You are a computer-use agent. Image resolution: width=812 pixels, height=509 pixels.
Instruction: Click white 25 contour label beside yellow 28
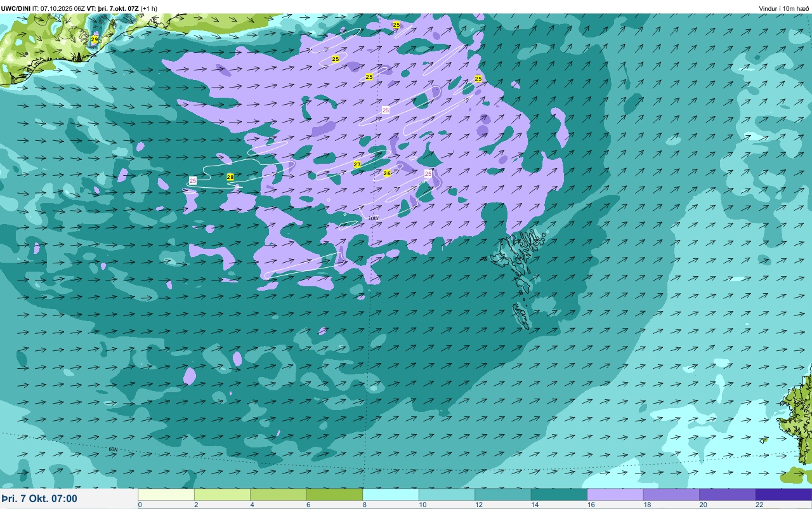tap(193, 181)
